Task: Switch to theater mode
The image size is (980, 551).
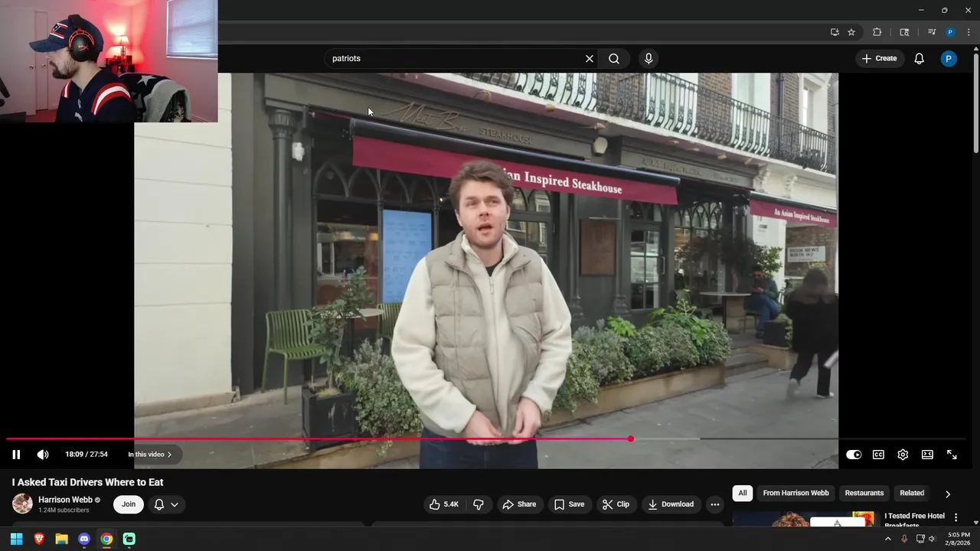Action: (927, 455)
